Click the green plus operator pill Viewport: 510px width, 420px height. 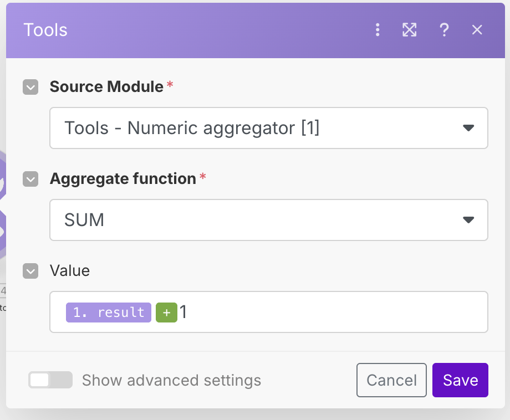coord(166,312)
